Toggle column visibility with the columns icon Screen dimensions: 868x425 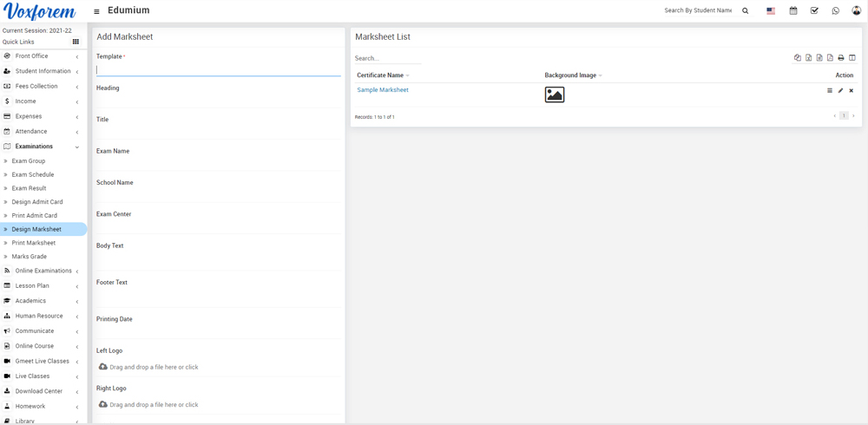point(852,58)
